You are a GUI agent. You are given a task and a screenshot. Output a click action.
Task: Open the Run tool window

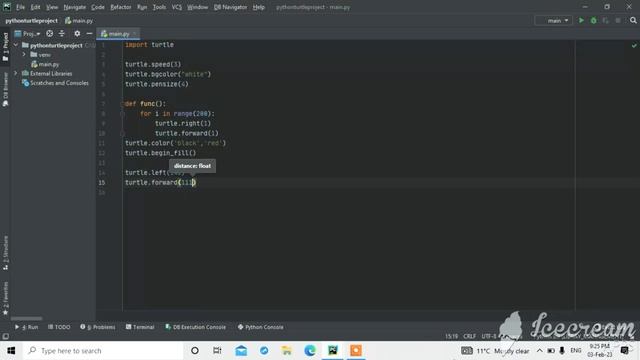[27, 327]
